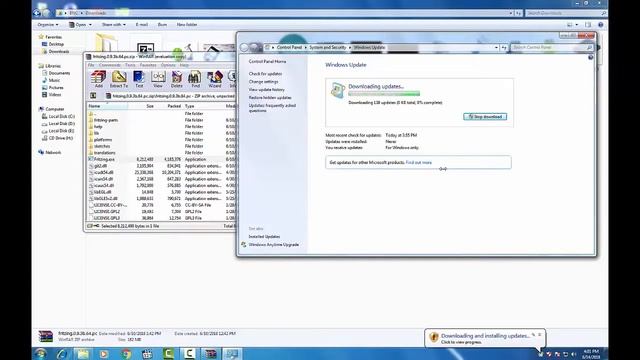This screenshot has height=360, width=640.
Task: Open the Tools menu in WinRAR
Action: 130,65
